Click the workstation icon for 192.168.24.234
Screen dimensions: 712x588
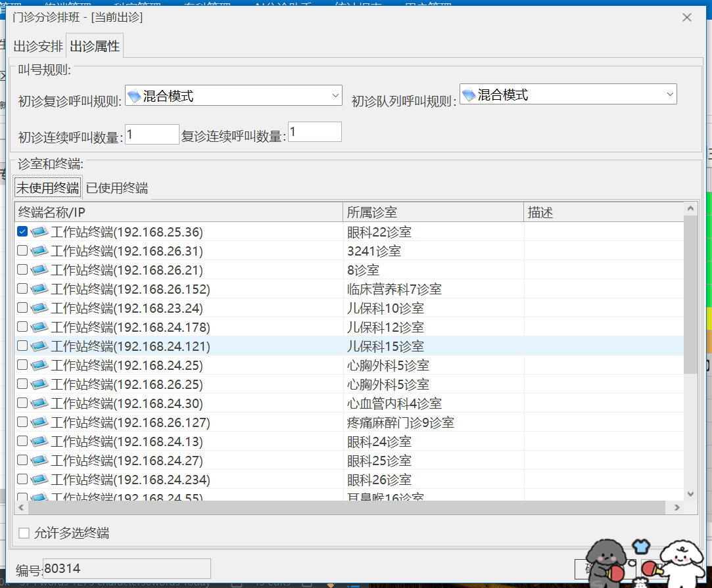pos(39,480)
